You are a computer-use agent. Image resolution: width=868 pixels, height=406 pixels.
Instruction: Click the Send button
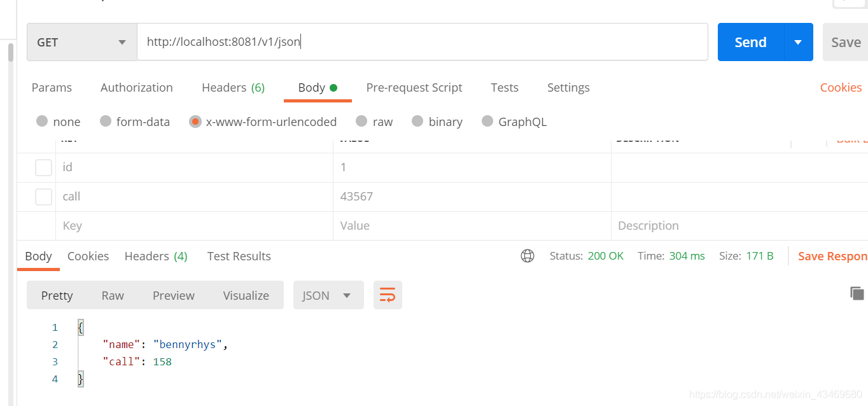750,41
